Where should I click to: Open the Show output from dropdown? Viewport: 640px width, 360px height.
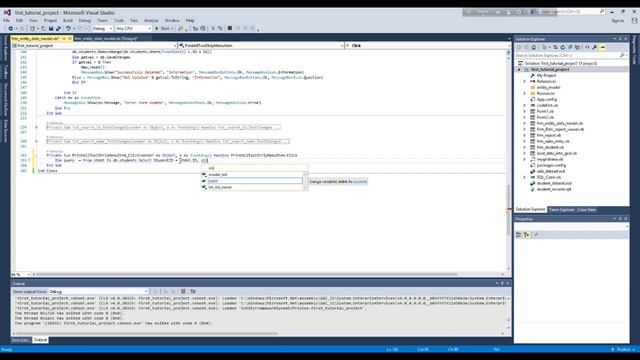tap(98, 291)
